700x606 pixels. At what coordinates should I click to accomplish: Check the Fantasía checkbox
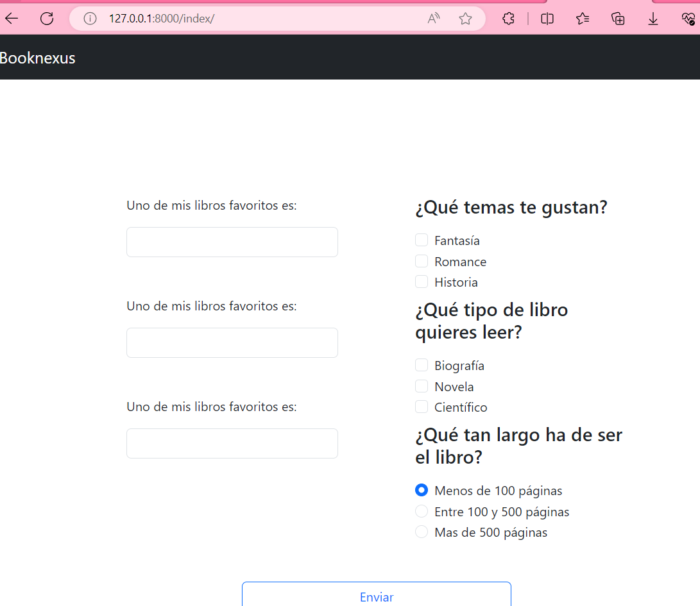coord(422,240)
